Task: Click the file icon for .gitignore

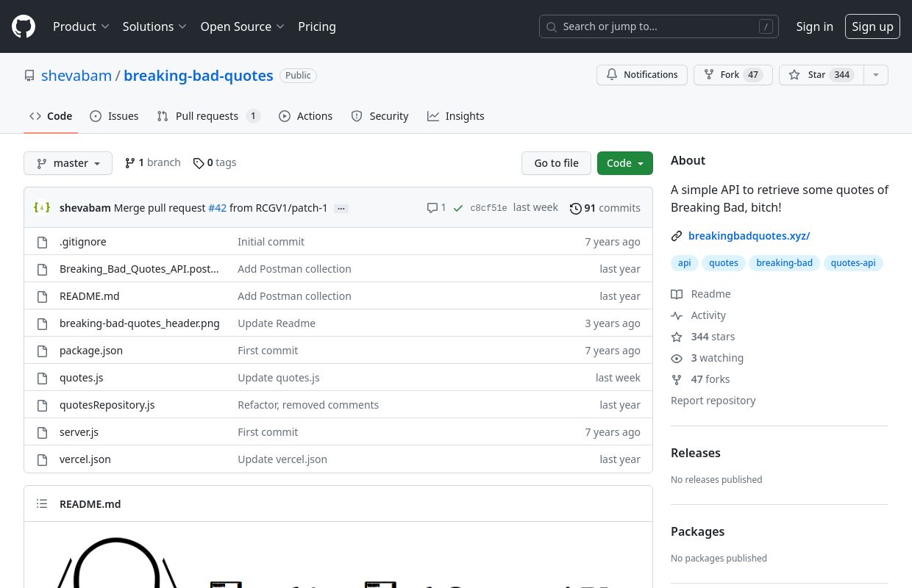Action: pos(42,242)
